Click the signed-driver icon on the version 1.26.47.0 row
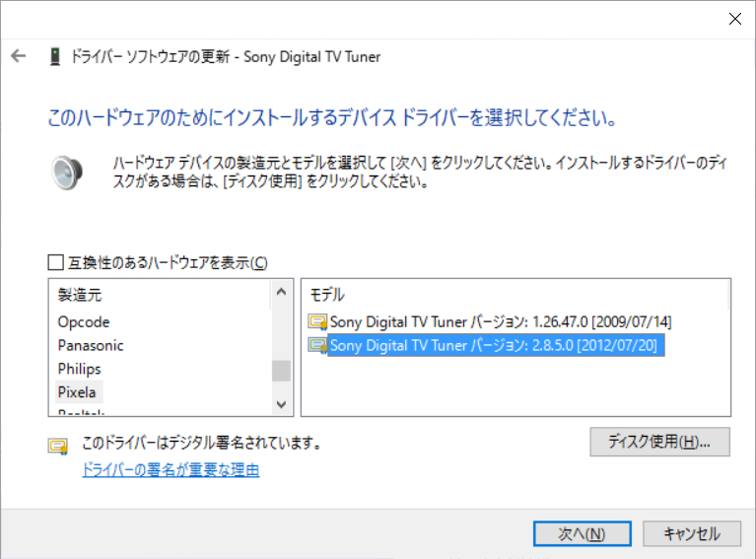Viewport: 756px width, 559px height. click(317, 321)
